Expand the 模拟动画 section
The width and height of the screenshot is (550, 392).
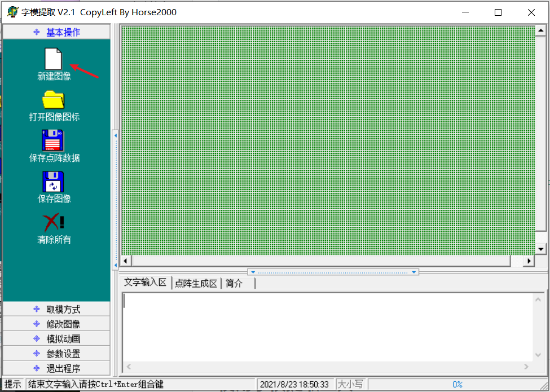(56, 339)
